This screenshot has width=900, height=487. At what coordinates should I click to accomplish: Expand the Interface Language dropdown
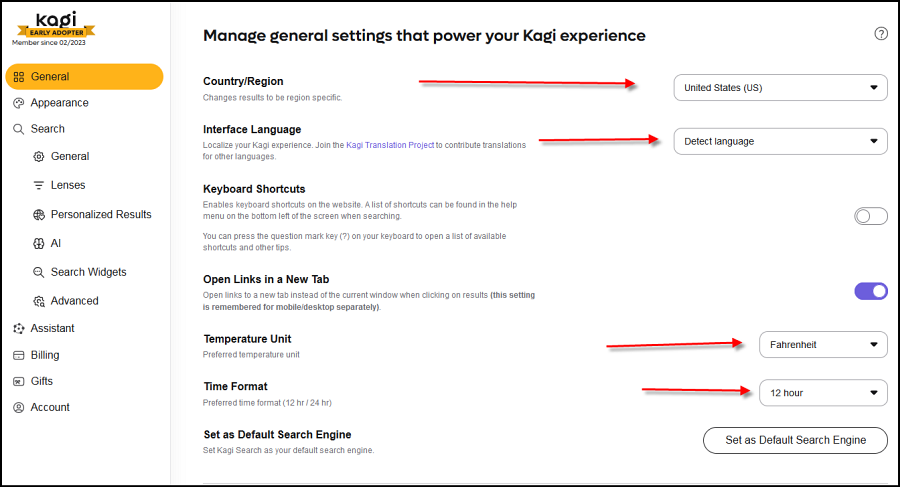click(x=780, y=141)
